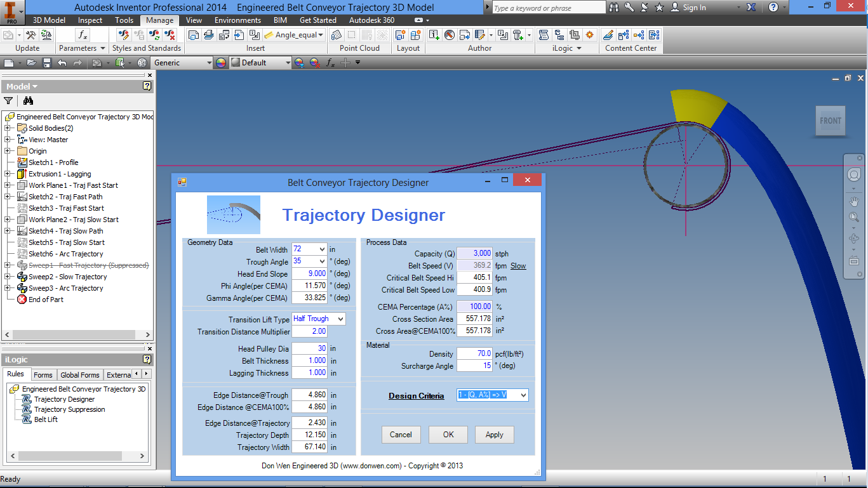This screenshot has width=868, height=488.
Task: Click the Open folder icon in quick access toolbar
Action: (x=32, y=63)
